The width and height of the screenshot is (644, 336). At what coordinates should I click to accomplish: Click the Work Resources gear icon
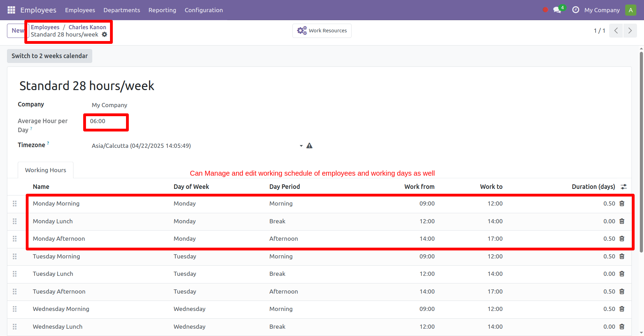tap(301, 31)
